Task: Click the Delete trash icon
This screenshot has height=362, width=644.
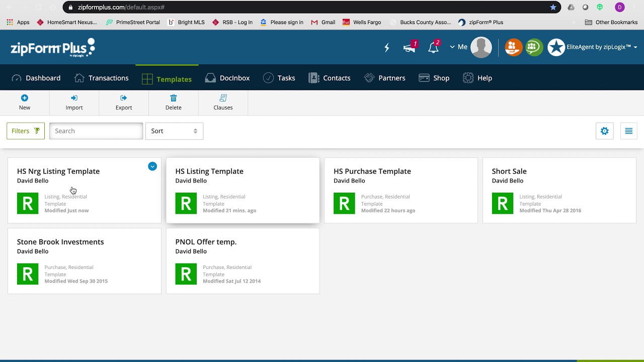Action: 174,98
